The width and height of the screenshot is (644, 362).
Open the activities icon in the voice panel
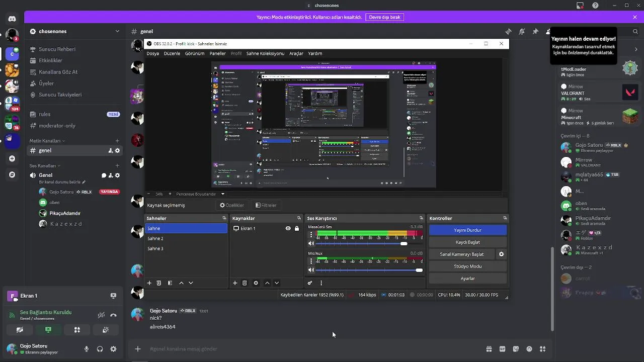coord(77,330)
